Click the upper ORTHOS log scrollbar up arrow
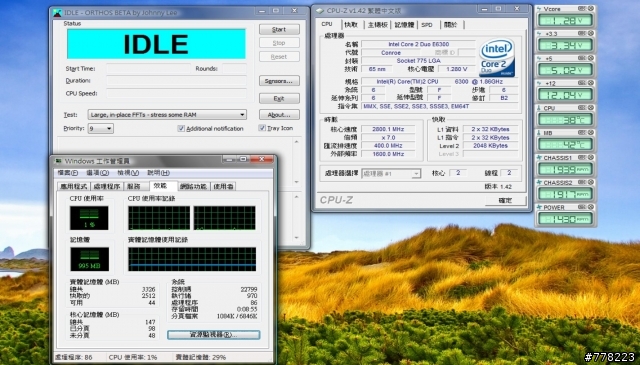Image resolution: width=640 pixels, height=365 pixels. pos(297,142)
